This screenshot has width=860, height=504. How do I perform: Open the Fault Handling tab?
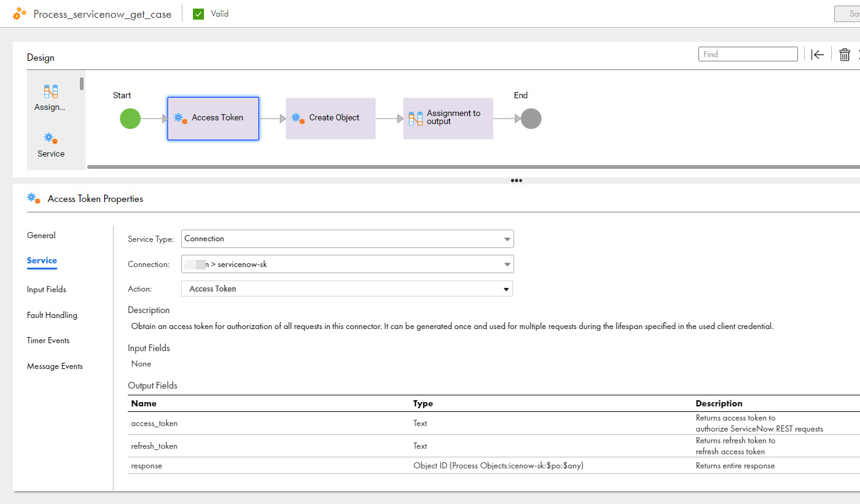click(x=52, y=315)
